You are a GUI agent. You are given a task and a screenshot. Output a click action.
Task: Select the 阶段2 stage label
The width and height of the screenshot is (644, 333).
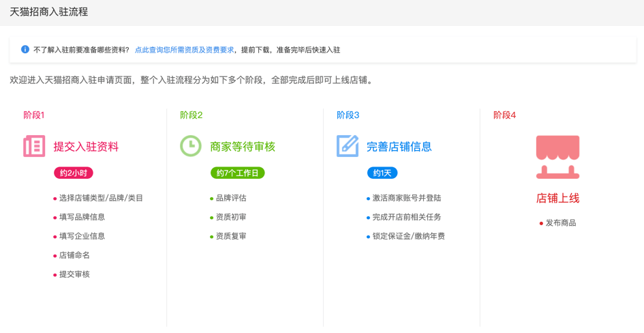tap(191, 115)
